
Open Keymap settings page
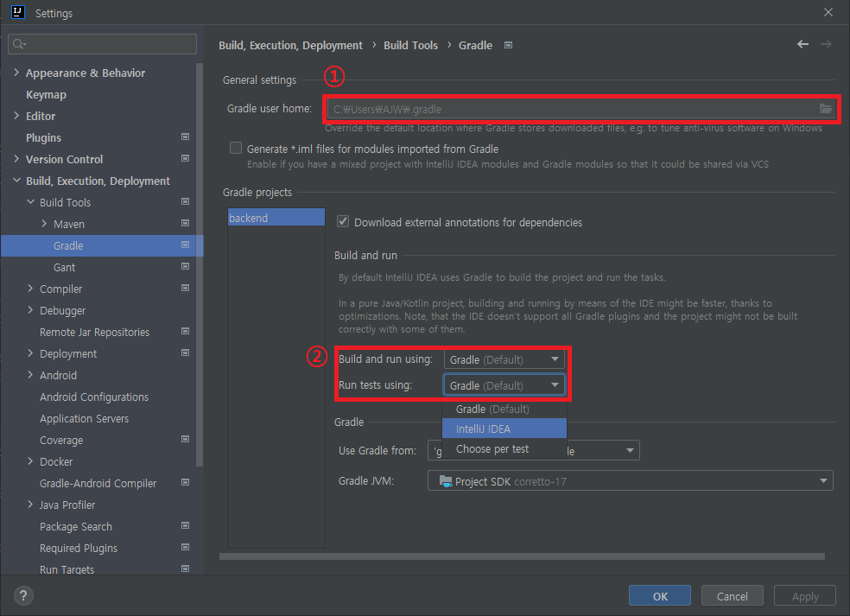[46, 94]
